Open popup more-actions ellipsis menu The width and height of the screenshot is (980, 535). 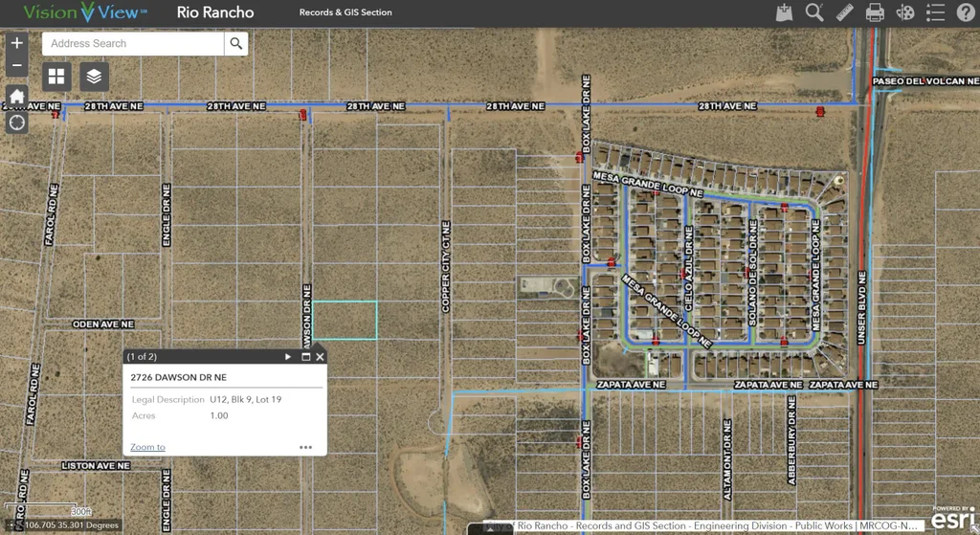tap(305, 447)
